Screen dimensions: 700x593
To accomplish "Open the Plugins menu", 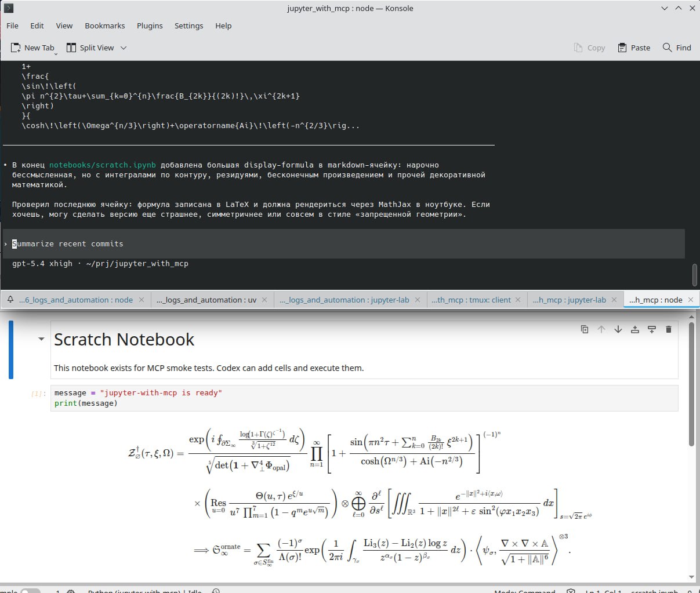I will click(x=150, y=26).
